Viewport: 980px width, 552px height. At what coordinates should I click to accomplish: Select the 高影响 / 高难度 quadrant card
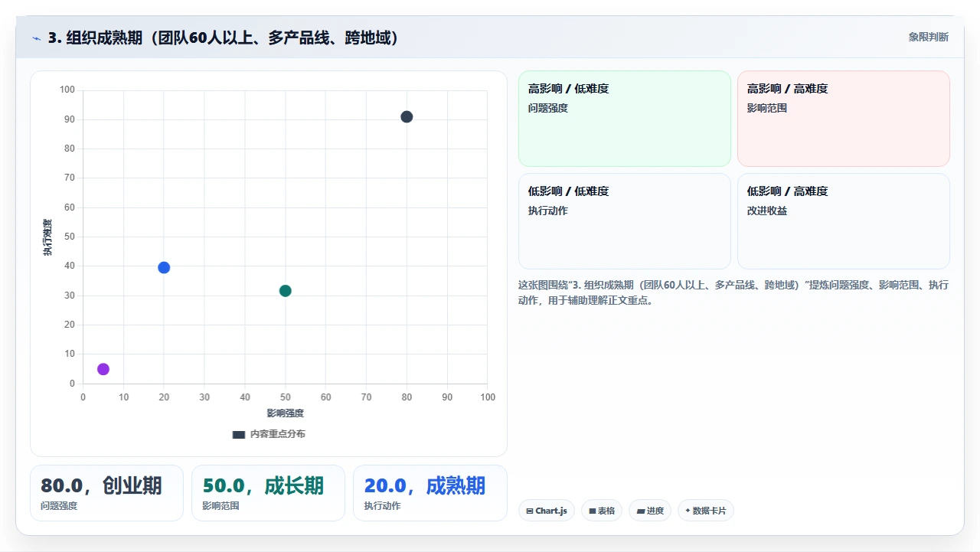pyautogui.click(x=844, y=119)
